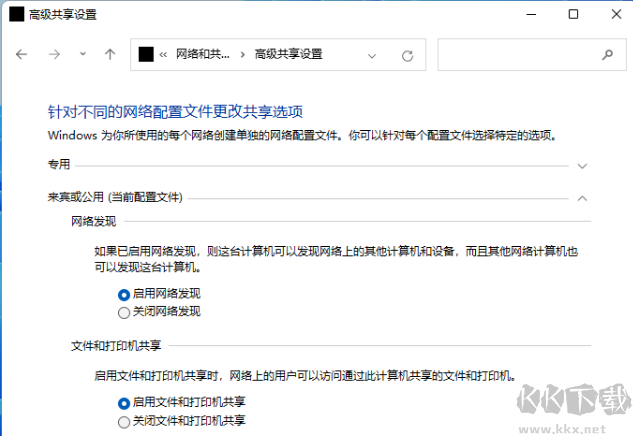The width and height of the screenshot is (633, 436).
Task: Click the address bar location icon
Action: click(146, 54)
